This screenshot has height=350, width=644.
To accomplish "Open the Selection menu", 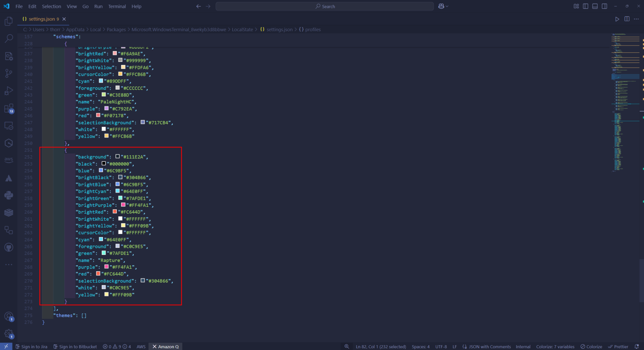I will [52, 6].
